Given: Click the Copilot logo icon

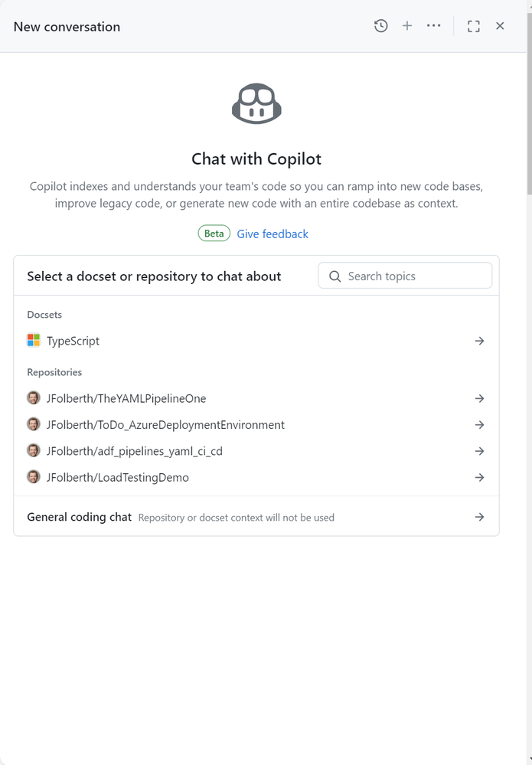Looking at the screenshot, I should 256,104.
